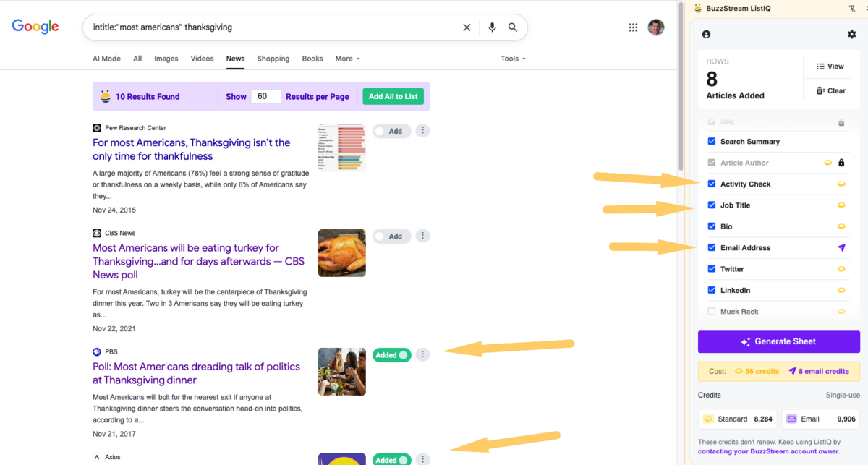Uncheck the Bio field

(x=711, y=226)
